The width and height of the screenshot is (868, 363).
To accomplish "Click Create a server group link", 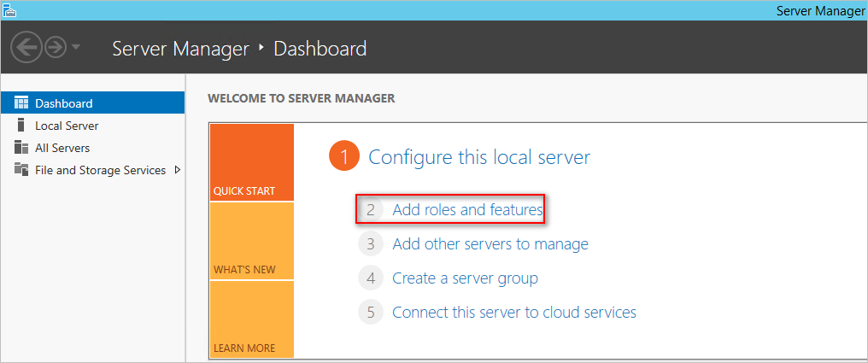I will click(465, 278).
